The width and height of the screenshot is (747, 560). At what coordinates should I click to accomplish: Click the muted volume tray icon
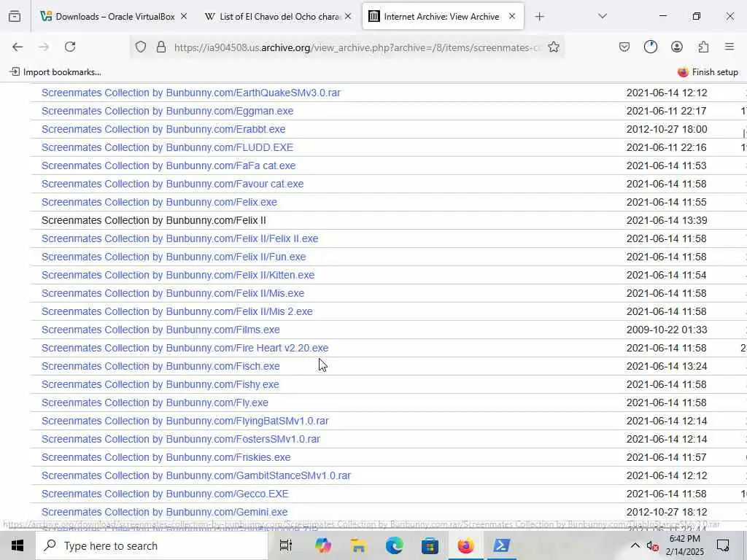click(653, 546)
